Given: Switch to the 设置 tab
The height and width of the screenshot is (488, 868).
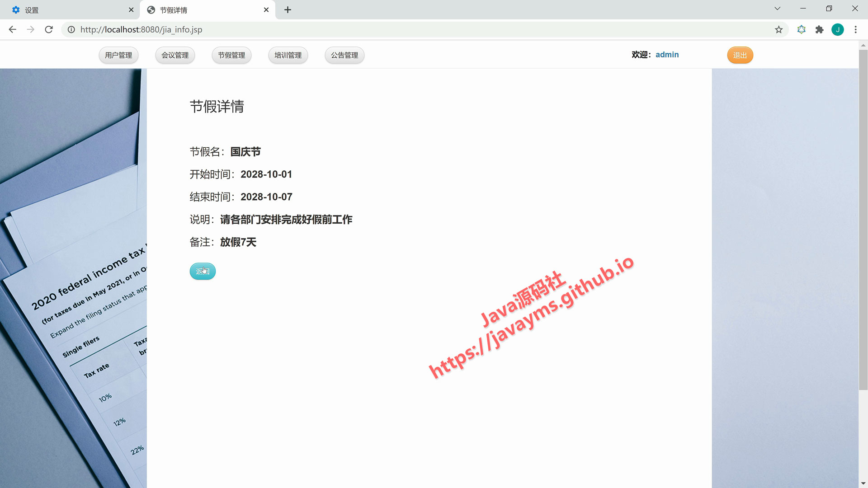Looking at the screenshot, I should click(70, 9).
